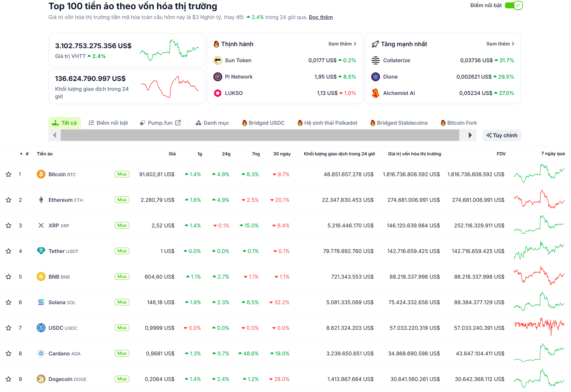Sort by FDV column header
Viewport: 571px width, 392px height.
pyautogui.click(x=501, y=154)
